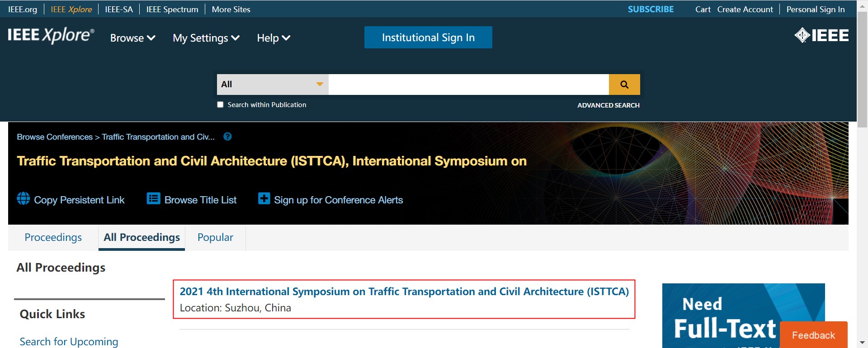
Task: Open the More Sites dropdown
Action: [231, 9]
